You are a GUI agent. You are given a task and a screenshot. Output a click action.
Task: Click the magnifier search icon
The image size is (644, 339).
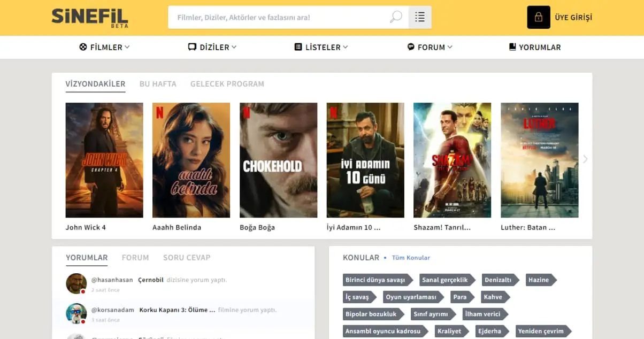tap(396, 17)
